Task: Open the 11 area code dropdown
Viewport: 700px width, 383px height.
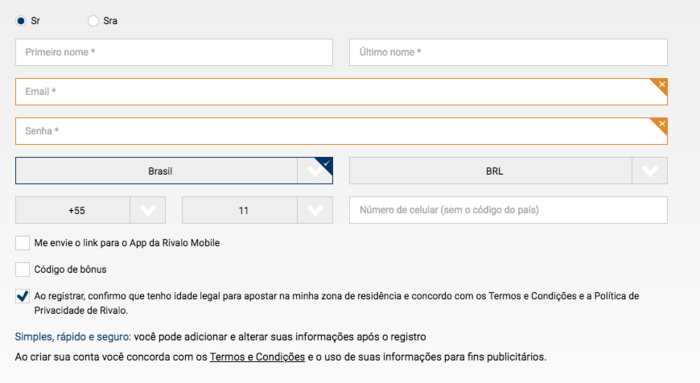Action: (257, 210)
